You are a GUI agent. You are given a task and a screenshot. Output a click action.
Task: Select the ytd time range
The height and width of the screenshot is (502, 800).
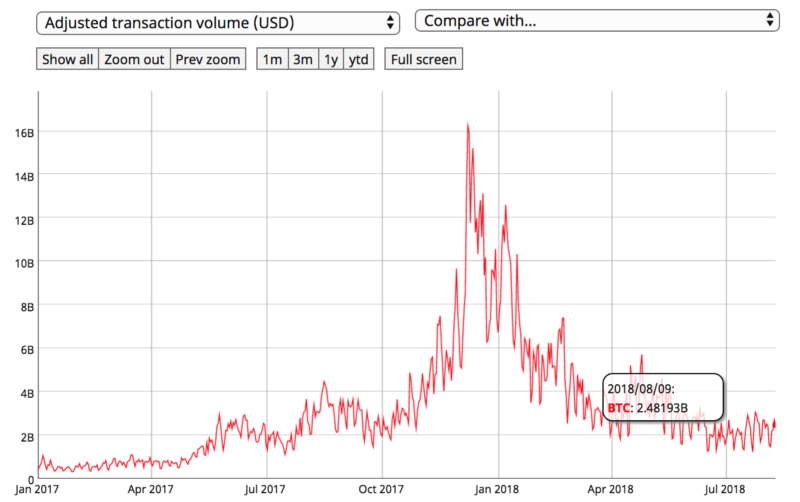point(359,59)
